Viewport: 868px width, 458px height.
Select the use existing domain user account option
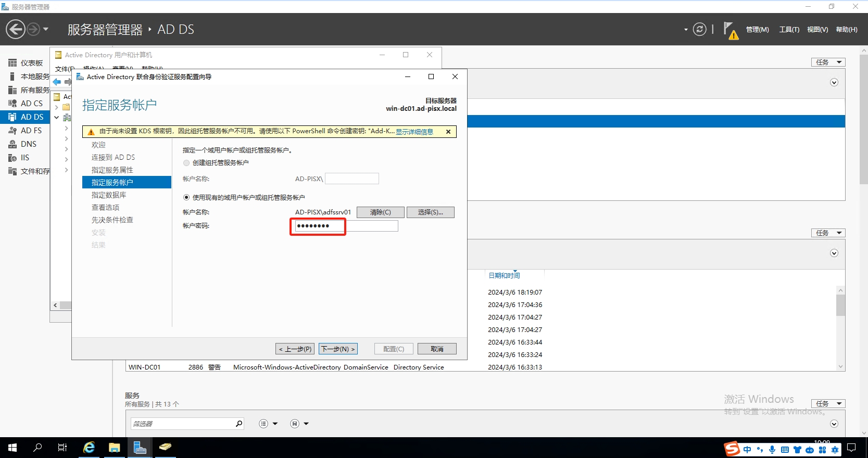(x=186, y=198)
